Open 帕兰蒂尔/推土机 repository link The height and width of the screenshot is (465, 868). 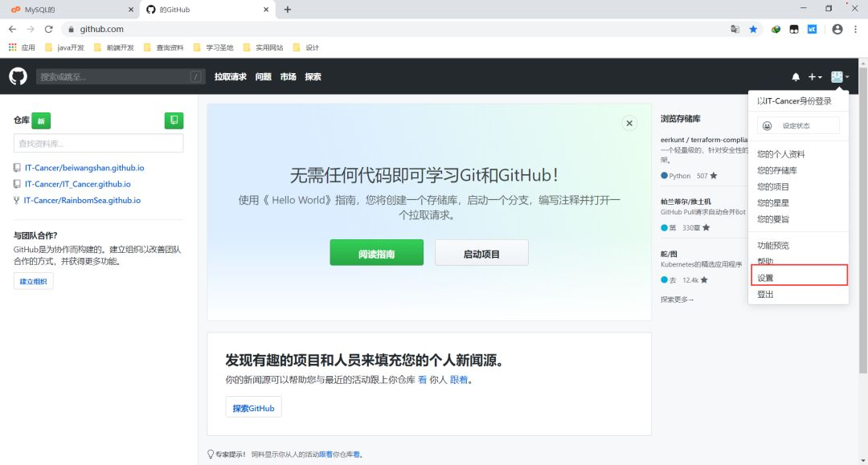(686, 202)
